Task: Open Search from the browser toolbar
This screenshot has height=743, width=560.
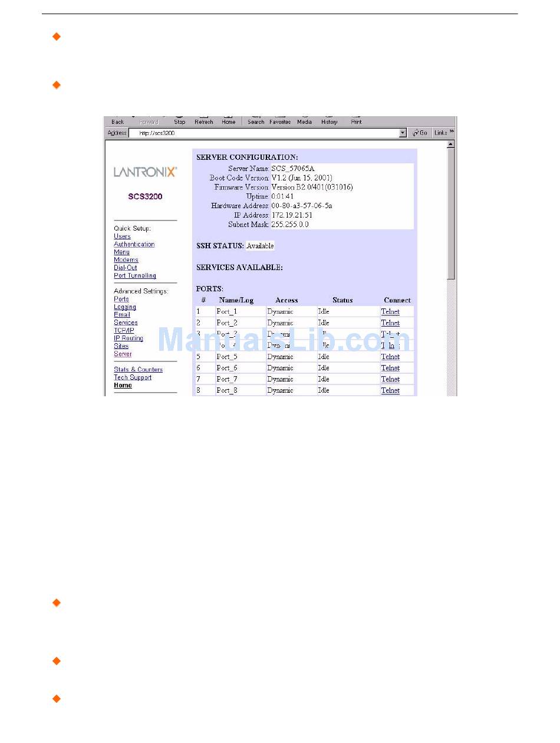Action: (256, 120)
